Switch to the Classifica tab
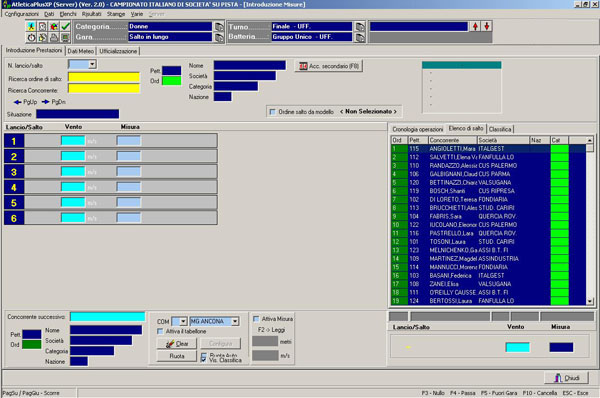 click(x=500, y=129)
